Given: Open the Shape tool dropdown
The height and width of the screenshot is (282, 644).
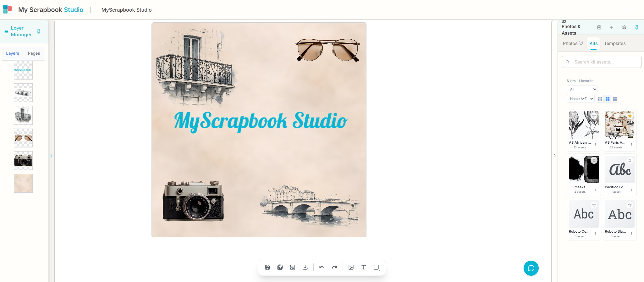Looking at the screenshot, I should click(x=377, y=268).
